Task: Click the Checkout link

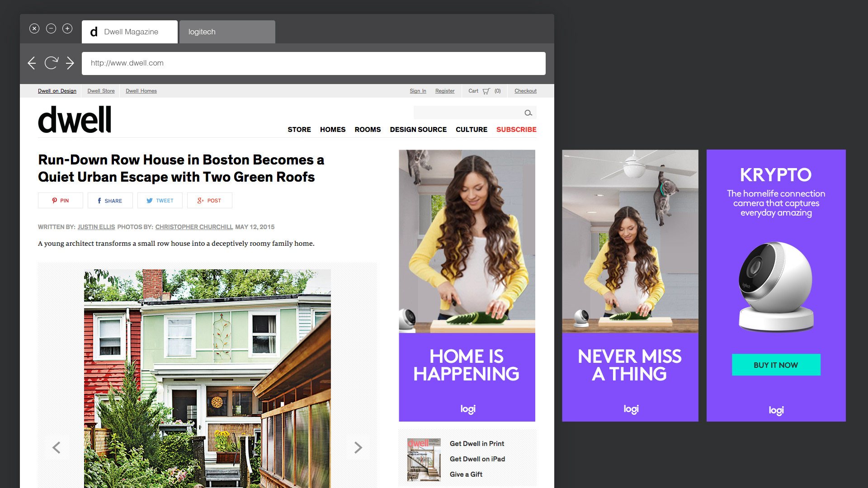Action: coord(525,91)
